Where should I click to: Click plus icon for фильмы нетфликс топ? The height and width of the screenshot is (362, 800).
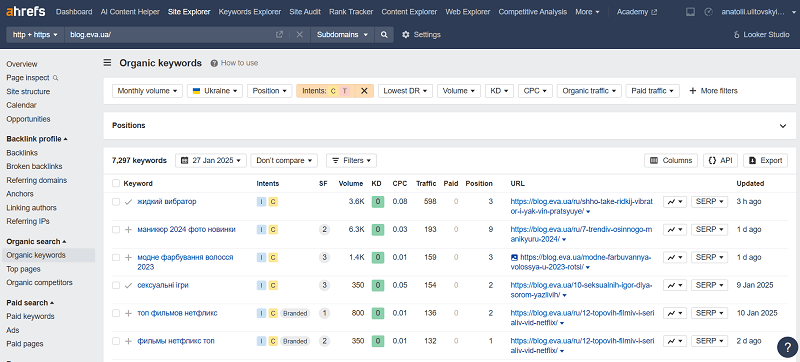pos(129,341)
